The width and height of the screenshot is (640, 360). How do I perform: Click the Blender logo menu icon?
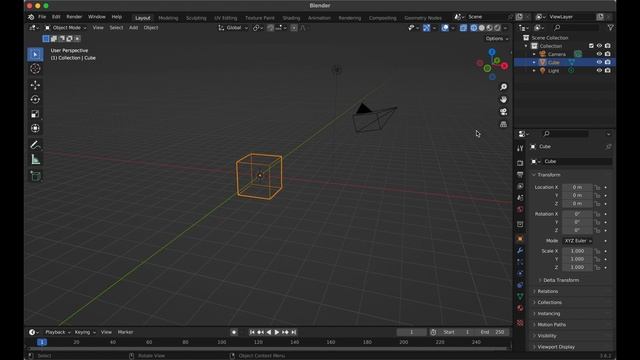(x=31, y=17)
